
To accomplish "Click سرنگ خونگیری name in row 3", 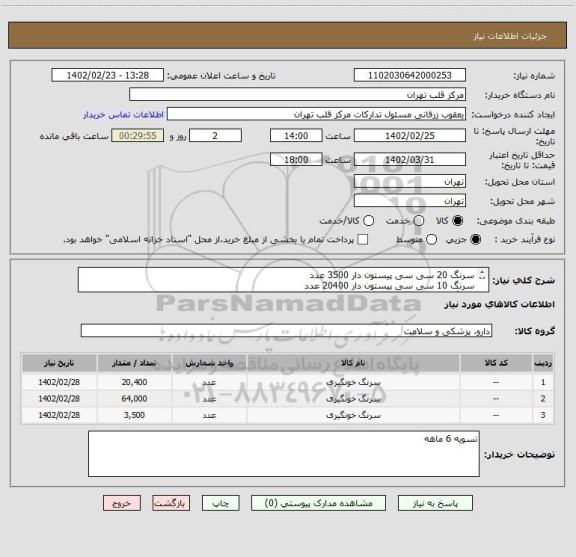I will tap(353, 416).
